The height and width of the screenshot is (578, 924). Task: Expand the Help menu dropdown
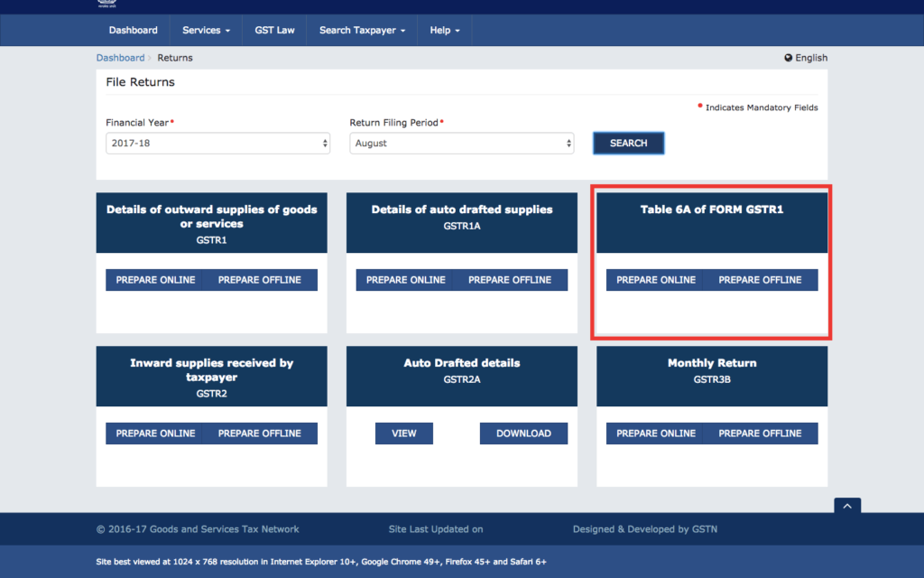coord(444,30)
